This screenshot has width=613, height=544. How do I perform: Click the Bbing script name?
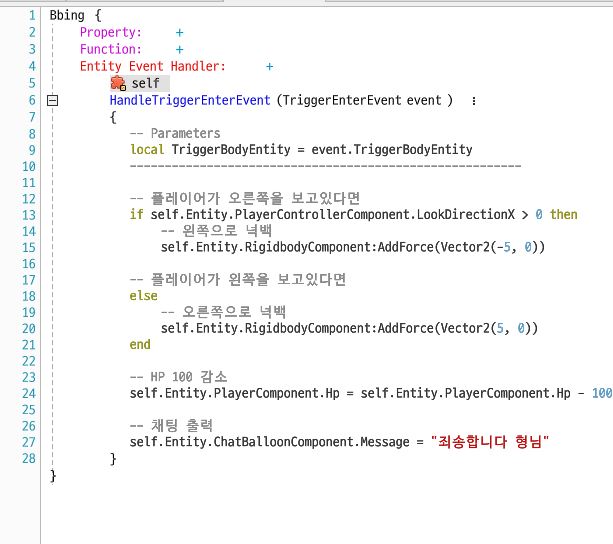pyautogui.click(x=67, y=16)
